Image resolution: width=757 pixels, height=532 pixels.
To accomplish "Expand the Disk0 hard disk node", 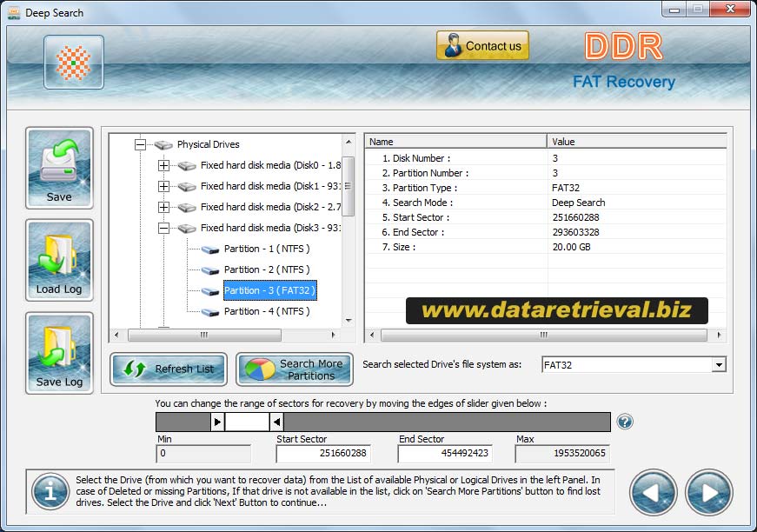I will (163, 165).
